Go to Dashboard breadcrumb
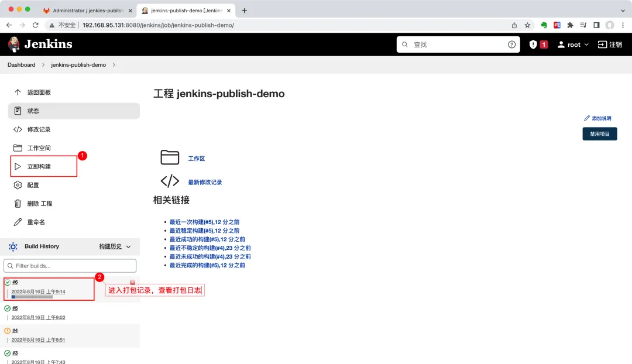This screenshot has height=364, width=632. pos(22,65)
